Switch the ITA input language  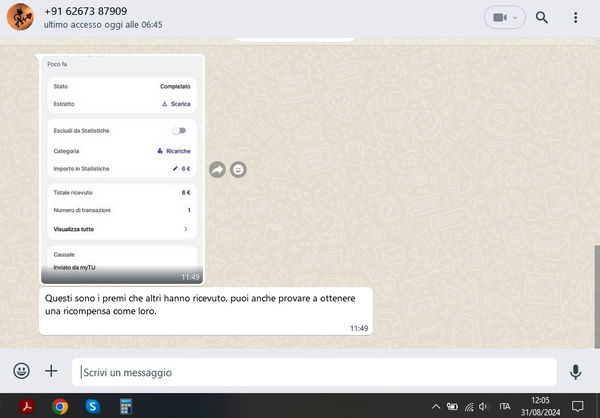coord(504,407)
